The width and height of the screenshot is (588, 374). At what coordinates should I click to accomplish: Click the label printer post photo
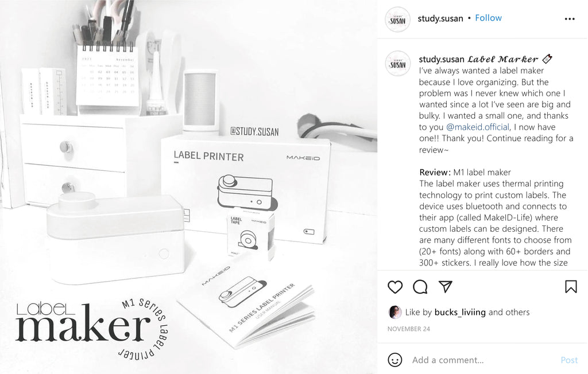(188, 187)
